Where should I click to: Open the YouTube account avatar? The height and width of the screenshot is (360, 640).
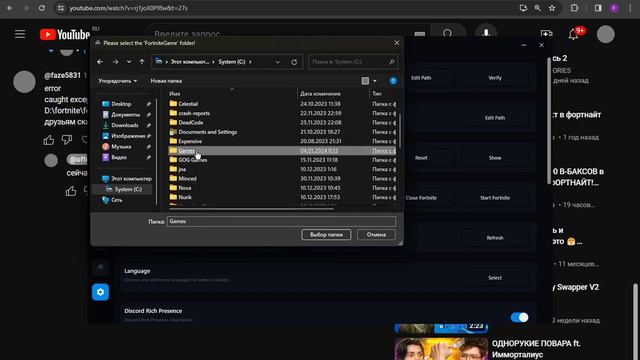[x=606, y=34]
